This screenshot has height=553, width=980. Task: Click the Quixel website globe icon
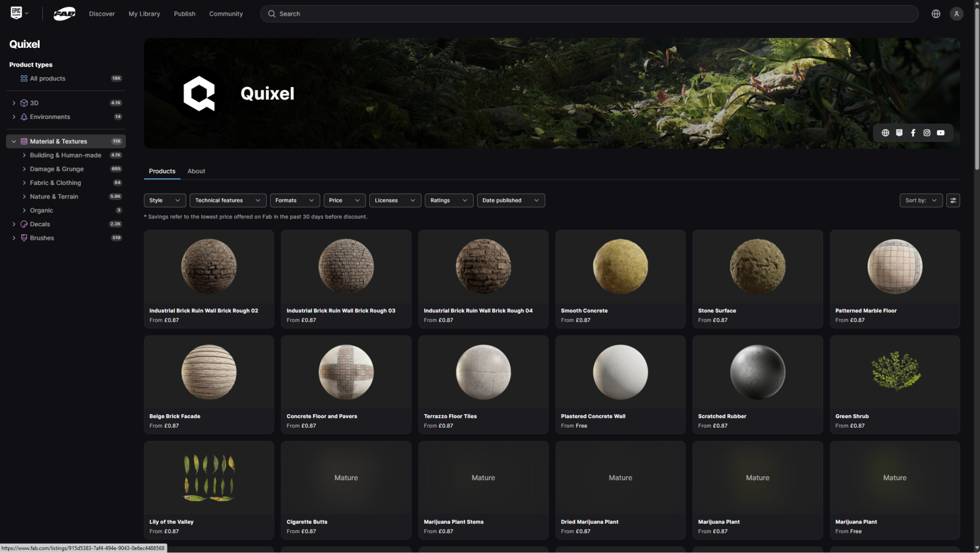[x=885, y=133]
